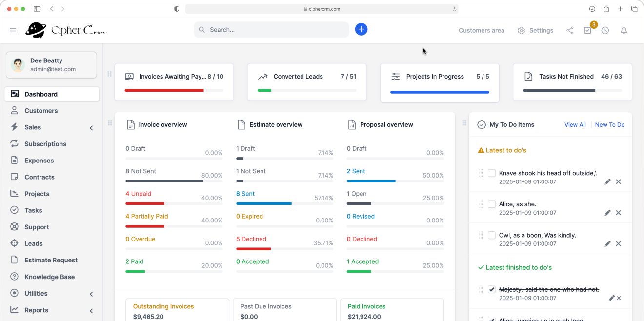Click the '4 Unpaid' invoice link
The height and width of the screenshot is (321, 644).
[x=138, y=194]
